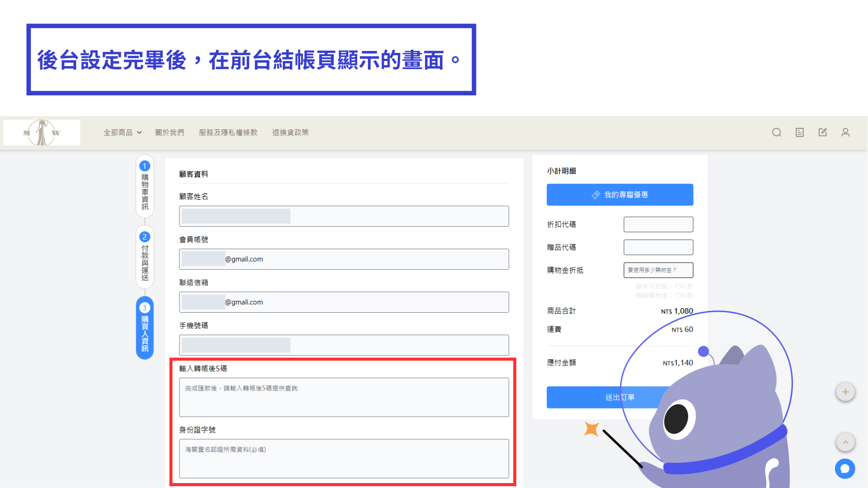Open the member account icon

tap(845, 132)
